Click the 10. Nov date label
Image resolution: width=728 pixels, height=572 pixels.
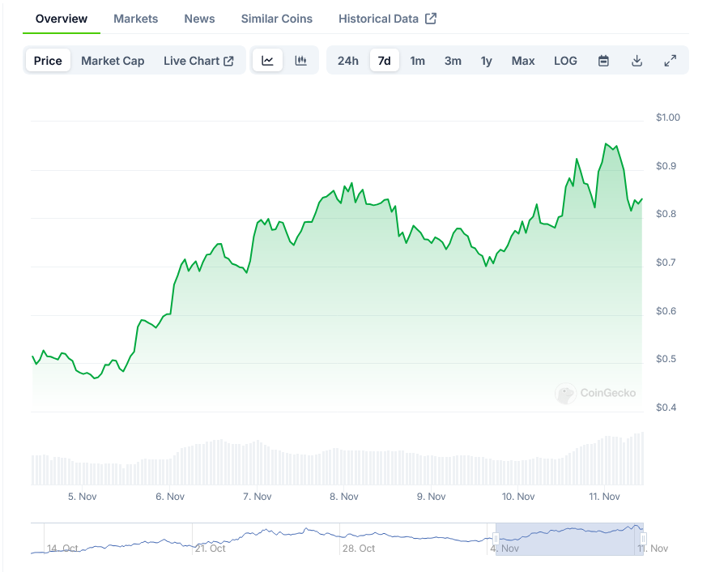tap(518, 497)
